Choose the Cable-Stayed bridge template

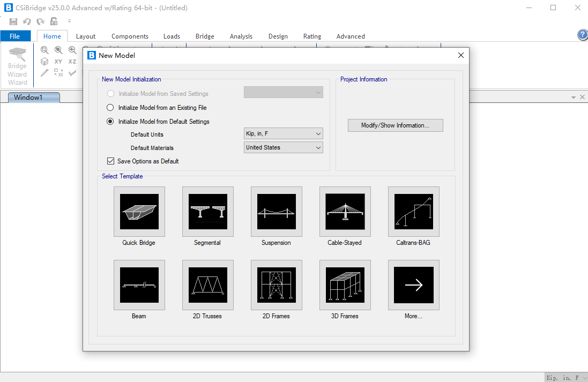tap(345, 212)
